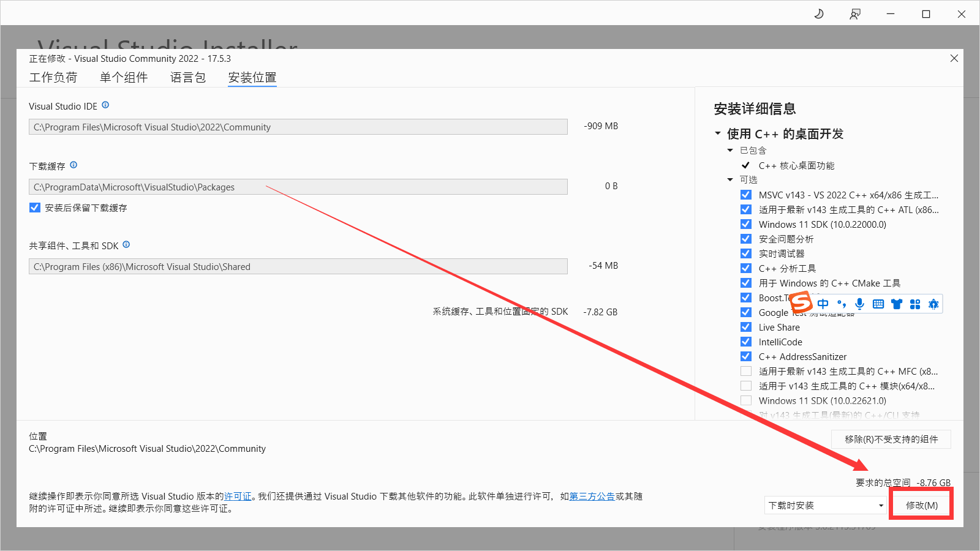Viewport: 980px width, 551px height.
Task: Collapse the 可选 section
Action: point(730,179)
